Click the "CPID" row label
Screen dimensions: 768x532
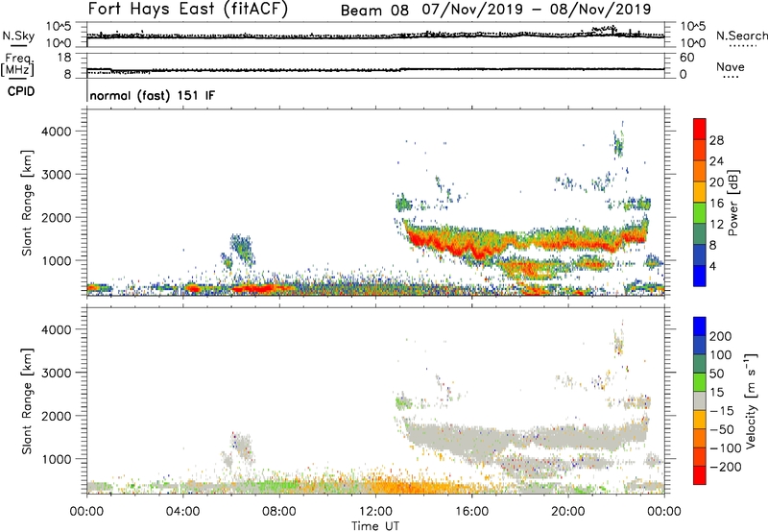pos(21,91)
